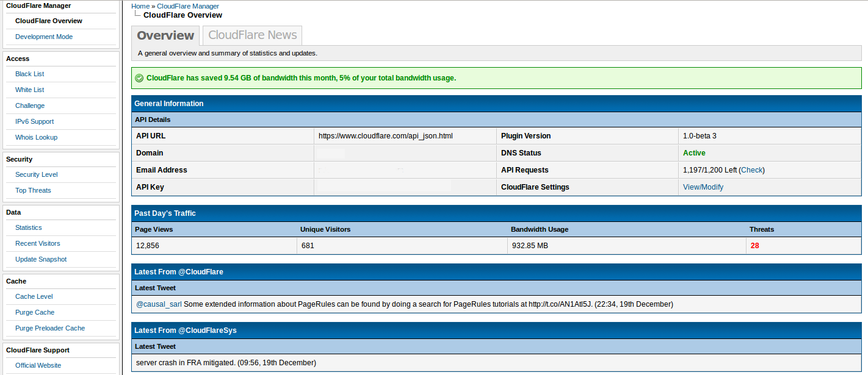Switch to the CloudFlare News tab
This screenshot has width=868, height=375.
[252, 35]
